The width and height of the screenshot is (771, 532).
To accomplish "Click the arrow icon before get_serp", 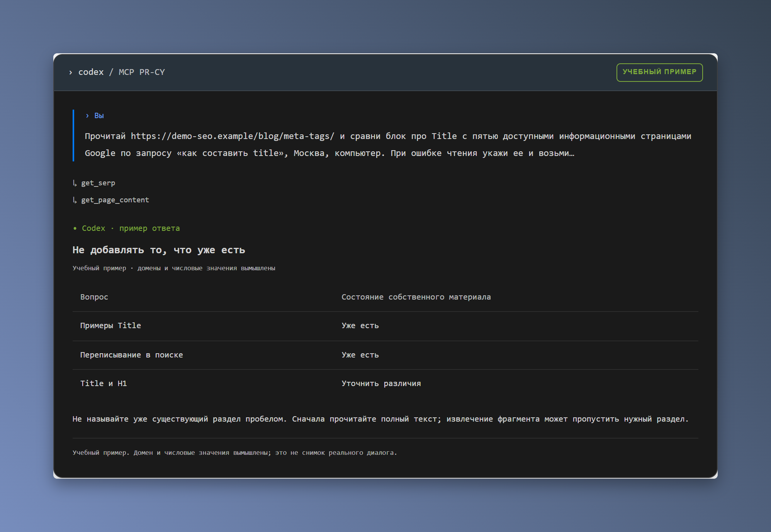I will click(75, 183).
